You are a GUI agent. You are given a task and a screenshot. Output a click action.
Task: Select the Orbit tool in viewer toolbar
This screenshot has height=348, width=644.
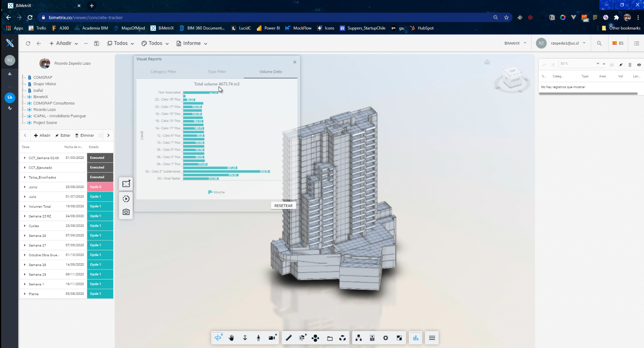pos(218,338)
